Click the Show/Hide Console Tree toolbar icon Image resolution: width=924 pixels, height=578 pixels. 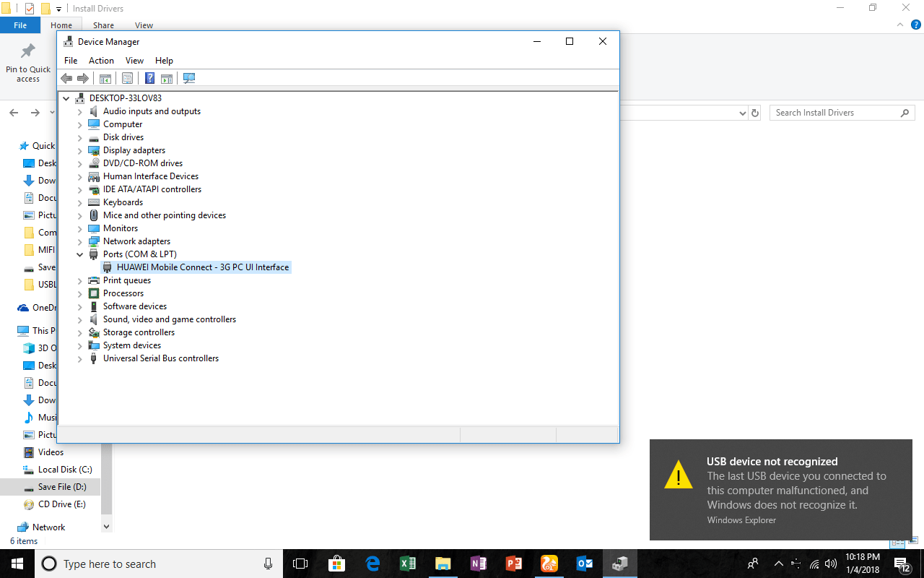coord(105,78)
